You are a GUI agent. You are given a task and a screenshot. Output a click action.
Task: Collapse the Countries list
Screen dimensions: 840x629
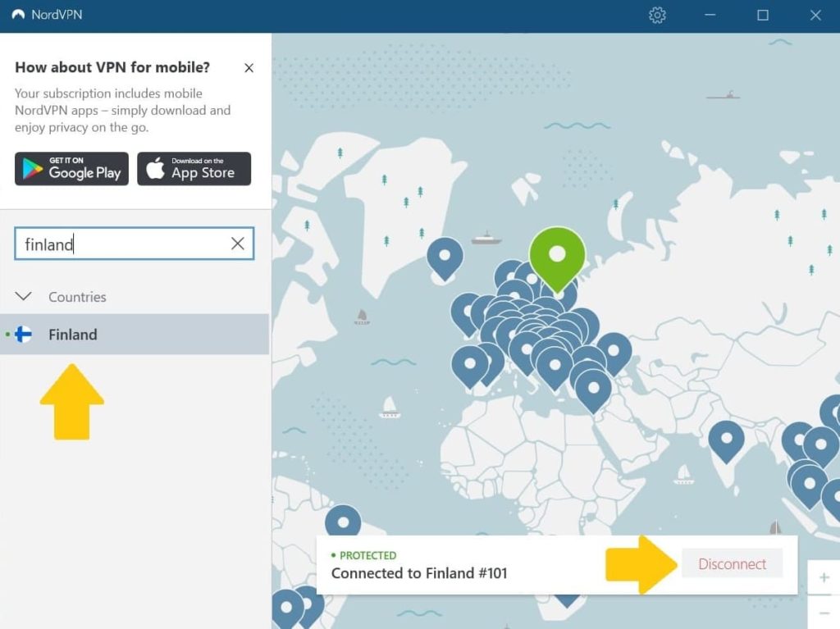[x=24, y=296]
